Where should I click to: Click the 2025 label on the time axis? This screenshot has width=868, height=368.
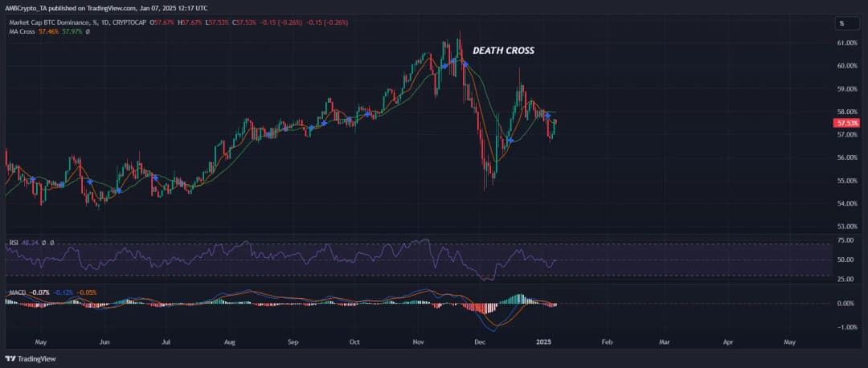coord(542,341)
